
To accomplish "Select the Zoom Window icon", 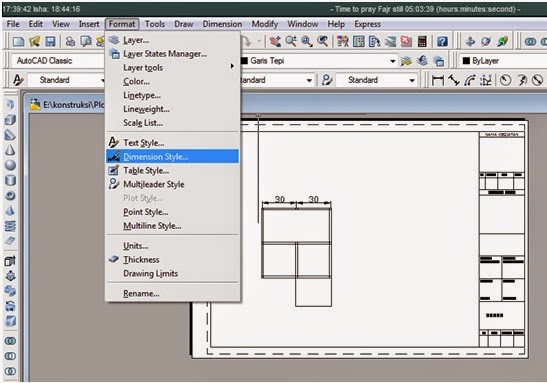I will (x=307, y=42).
